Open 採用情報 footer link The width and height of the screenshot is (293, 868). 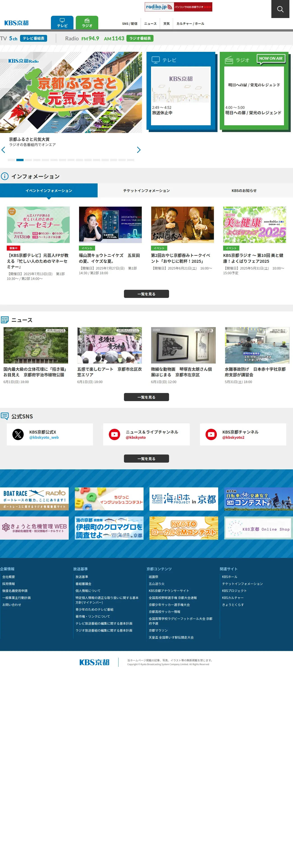(8, 584)
